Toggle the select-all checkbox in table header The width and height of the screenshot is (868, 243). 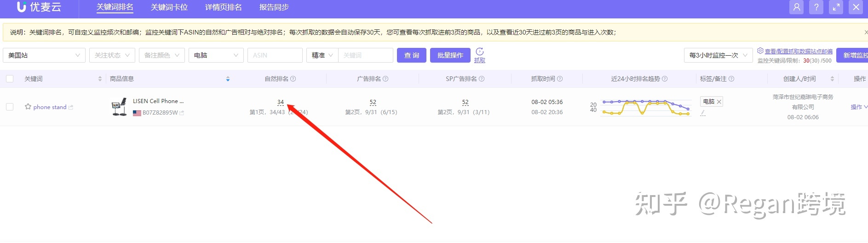[x=10, y=79]
